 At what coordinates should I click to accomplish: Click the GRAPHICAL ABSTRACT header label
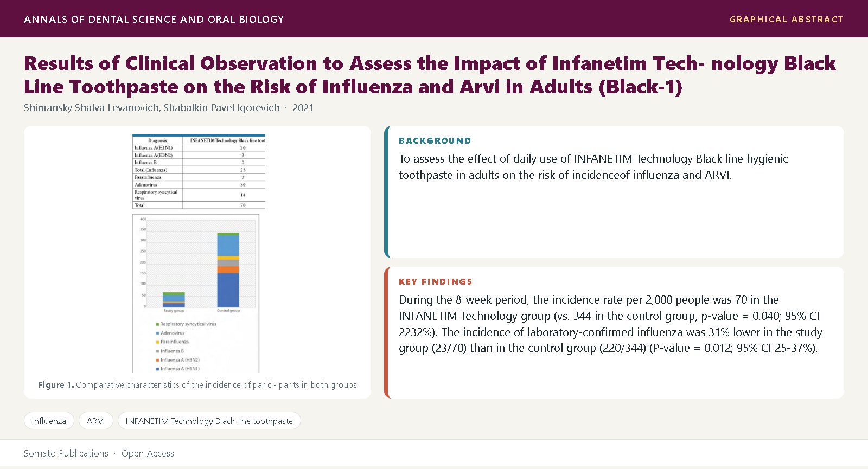[x=787, y=19]
